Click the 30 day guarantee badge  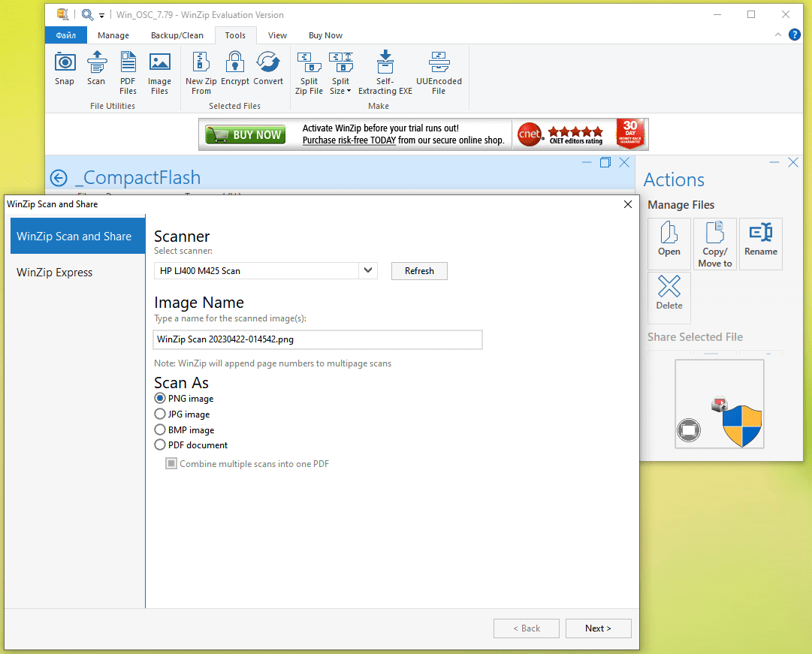point(630,134)
